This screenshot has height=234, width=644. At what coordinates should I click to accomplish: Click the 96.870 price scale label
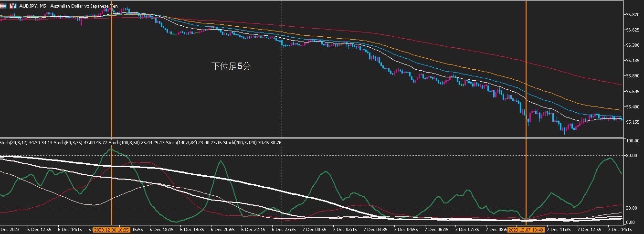(633, 15)
